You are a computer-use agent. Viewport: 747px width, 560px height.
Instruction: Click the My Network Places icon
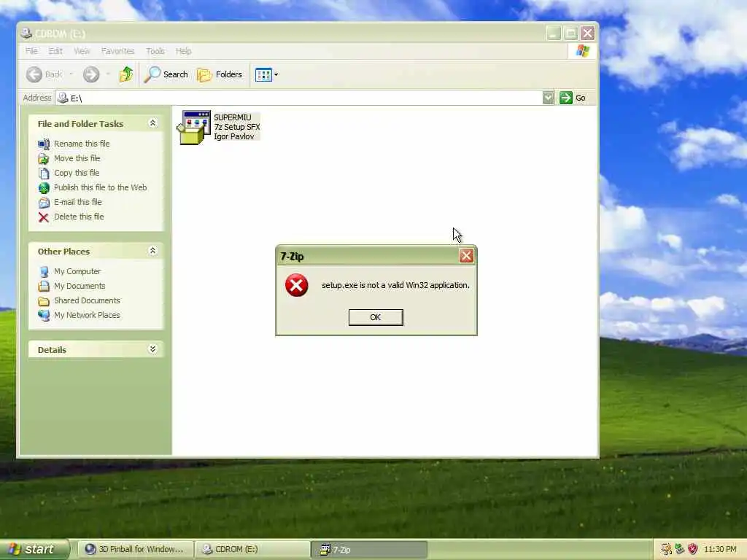(43, 315)
